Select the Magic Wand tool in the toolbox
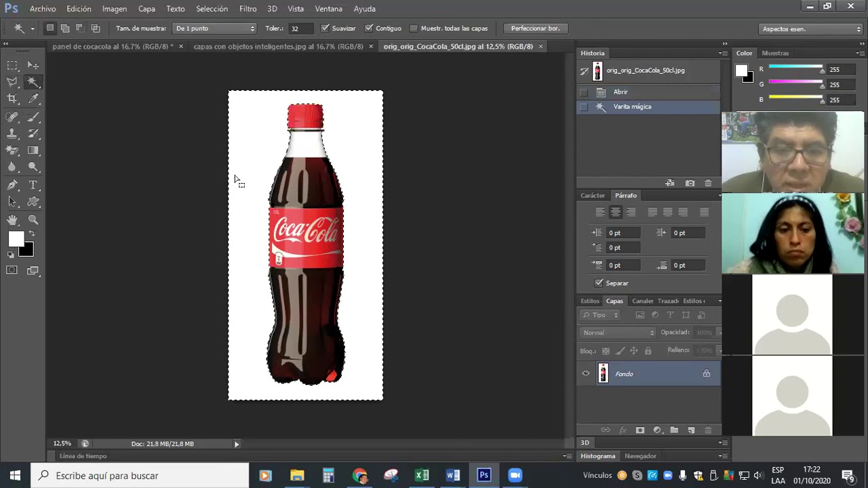Screen dimensions: 868x488 pos(33,82)
